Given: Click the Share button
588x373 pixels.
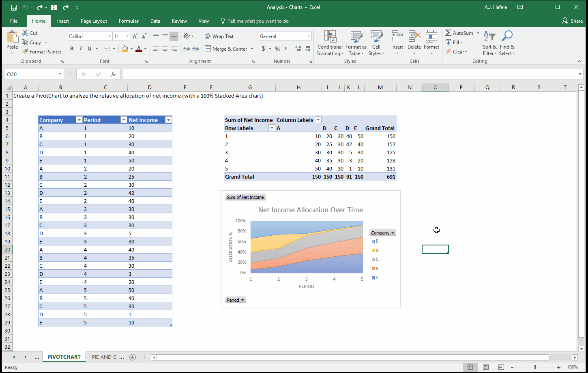Looking at the screenshot, I should [x=572, y=21].
